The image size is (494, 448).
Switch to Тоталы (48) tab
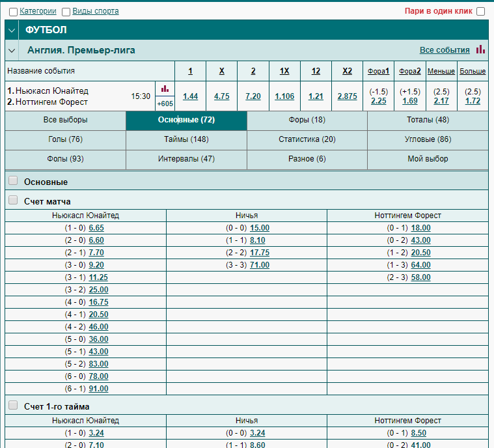click(428, 120)
